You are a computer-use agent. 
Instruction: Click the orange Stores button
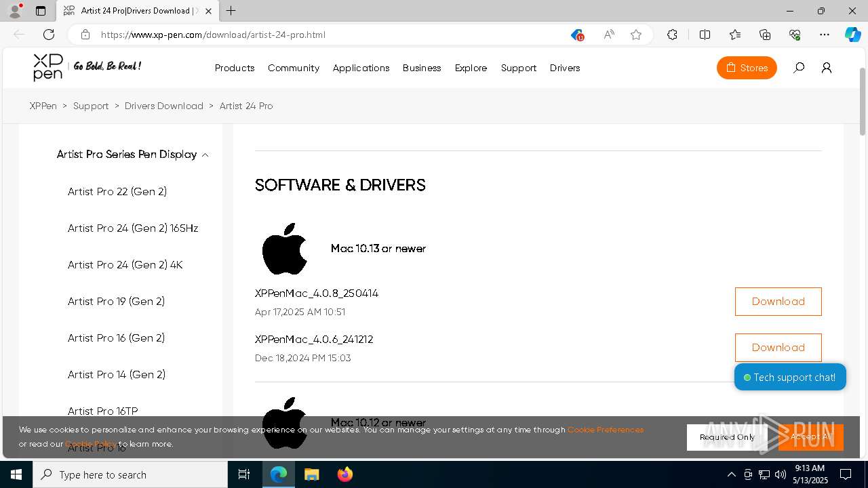pyautogui.click(x=747, y=68)
